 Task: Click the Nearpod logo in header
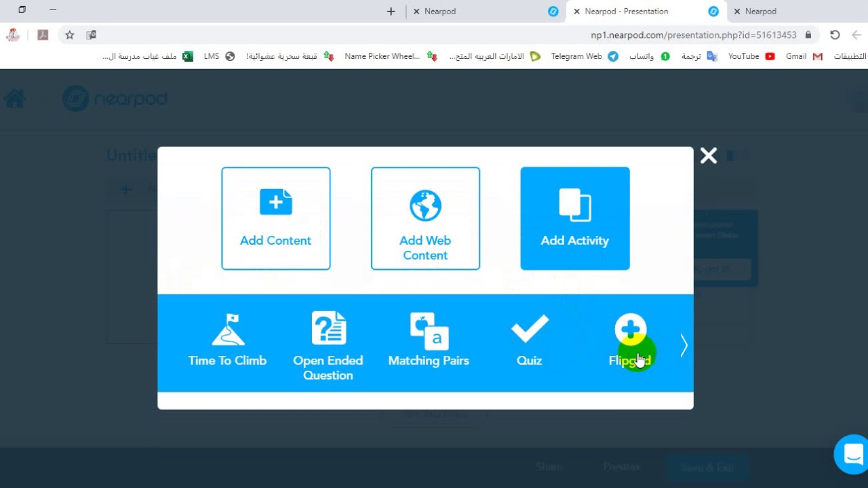pyautogui.click(x=115, y=99)
